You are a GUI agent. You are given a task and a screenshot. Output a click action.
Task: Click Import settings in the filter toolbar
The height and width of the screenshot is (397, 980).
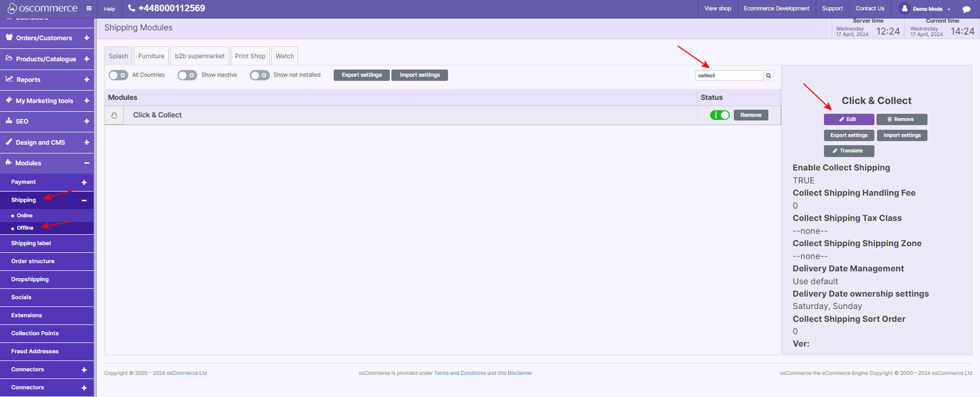pyautogui.click(x=420, y=75)
